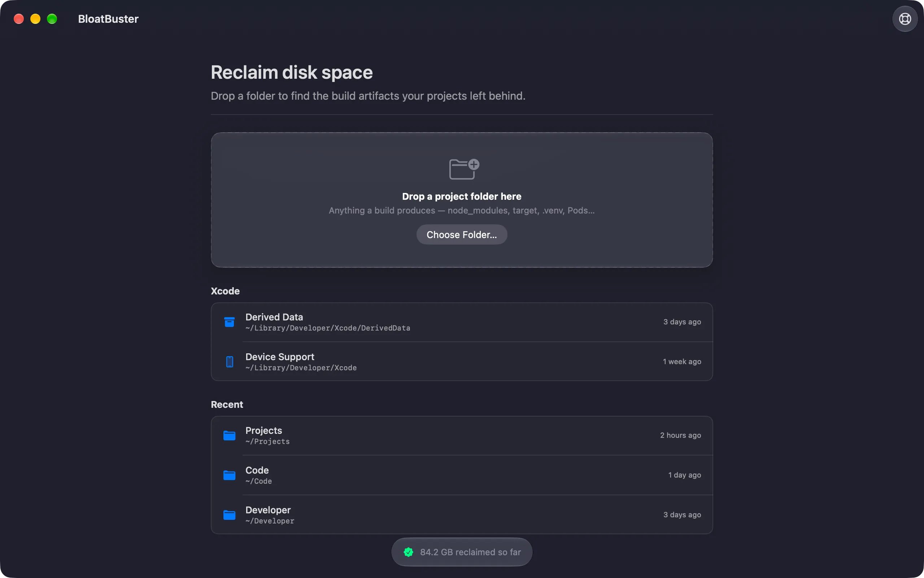Click the ~/Projects path text
This screenshot has height=578, width=924.
coord(267,441)
